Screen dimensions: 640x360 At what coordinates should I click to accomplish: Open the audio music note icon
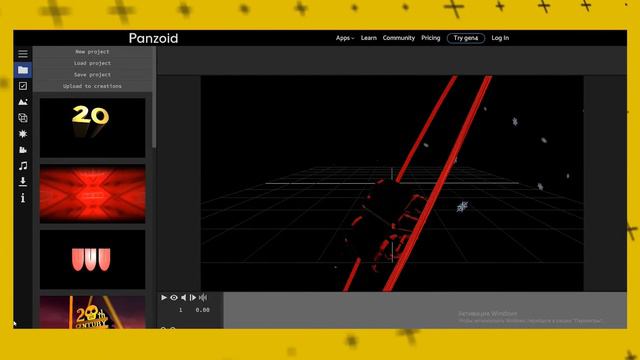[23, 166]
